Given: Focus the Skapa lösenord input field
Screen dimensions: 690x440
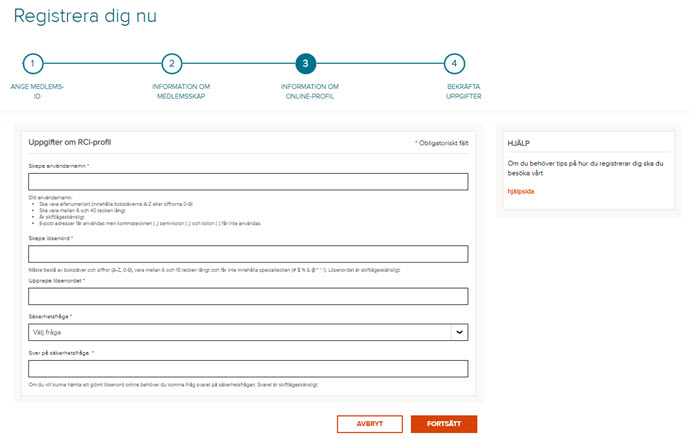Looking at the screenshot, I should click(248, 254).
